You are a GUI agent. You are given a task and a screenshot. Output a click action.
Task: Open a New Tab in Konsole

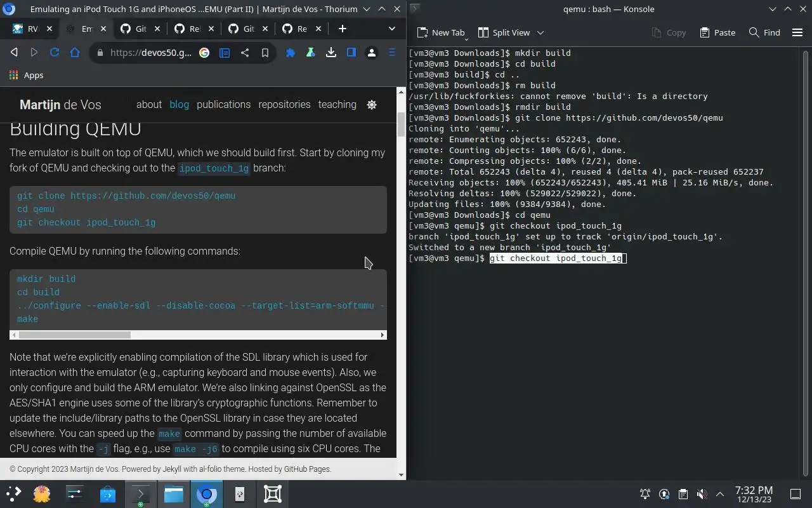pos(442,32)
